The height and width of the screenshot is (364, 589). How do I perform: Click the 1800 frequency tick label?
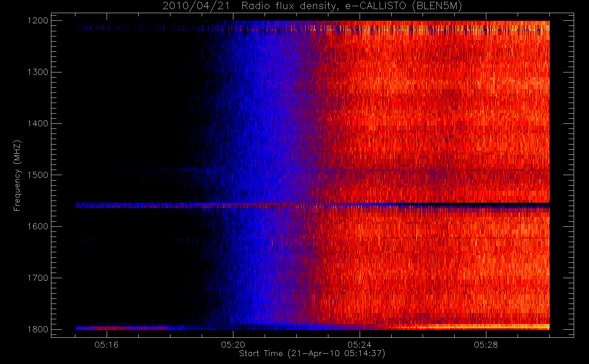[x=38, y=329]
